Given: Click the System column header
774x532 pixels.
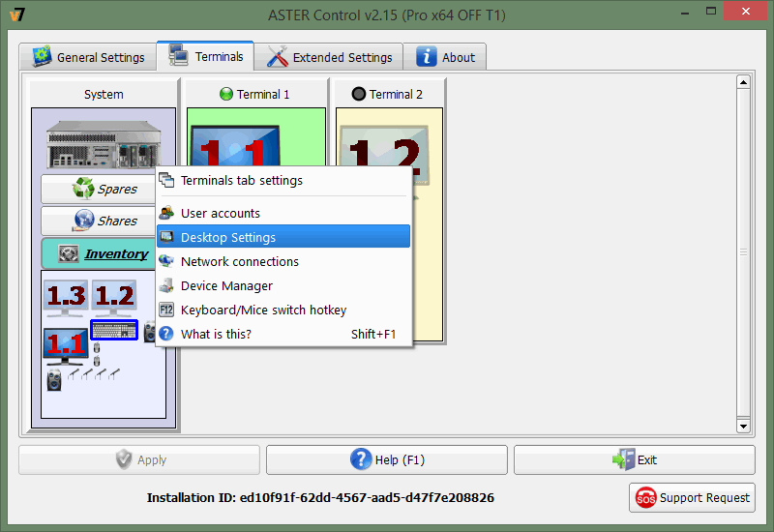Looking at the screenshot, I should pyautogui.click(x=104, y=94).
